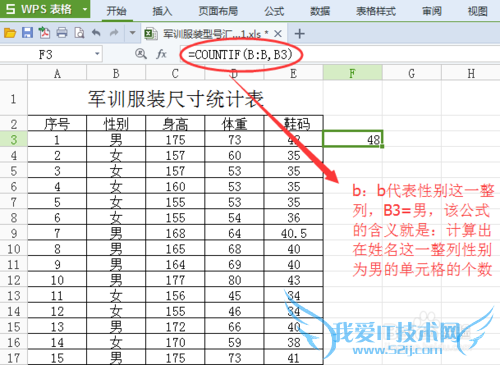Click the 身高 header cell
This screenshot has height=365, width=500.
tap(175, 124)
